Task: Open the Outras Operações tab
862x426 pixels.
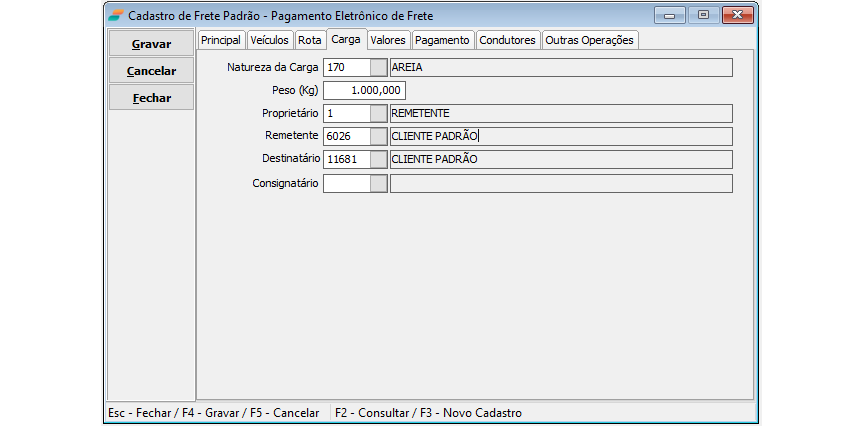Action: 589,40
